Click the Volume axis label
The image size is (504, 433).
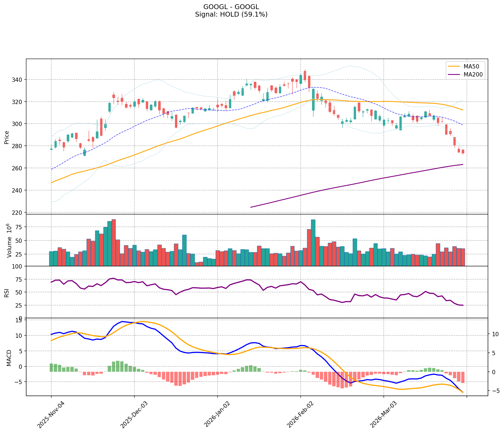pyautogui.click(x=9, y=240)
